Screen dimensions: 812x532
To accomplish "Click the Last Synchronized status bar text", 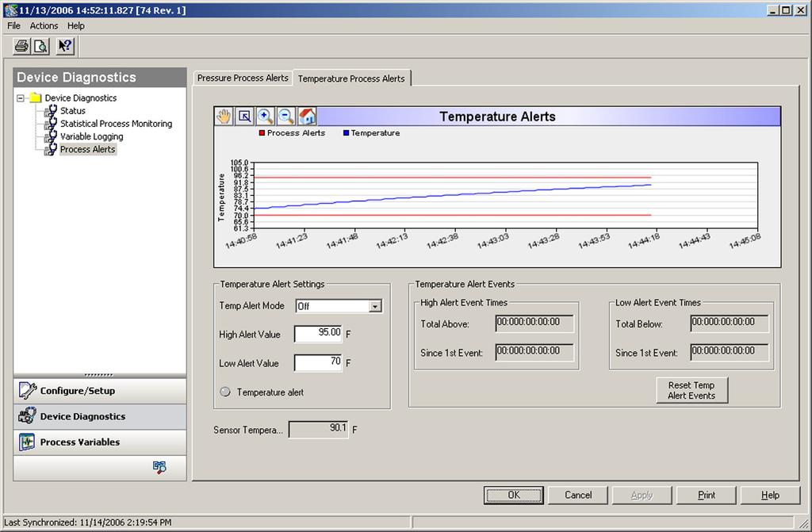I will [87, 522].
